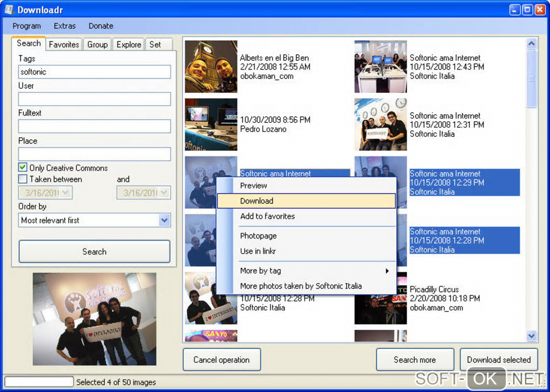The image size is (550, 392).
Task: Uncheck Only Creative Commons checkbox
Action: (x=23, y=168)
